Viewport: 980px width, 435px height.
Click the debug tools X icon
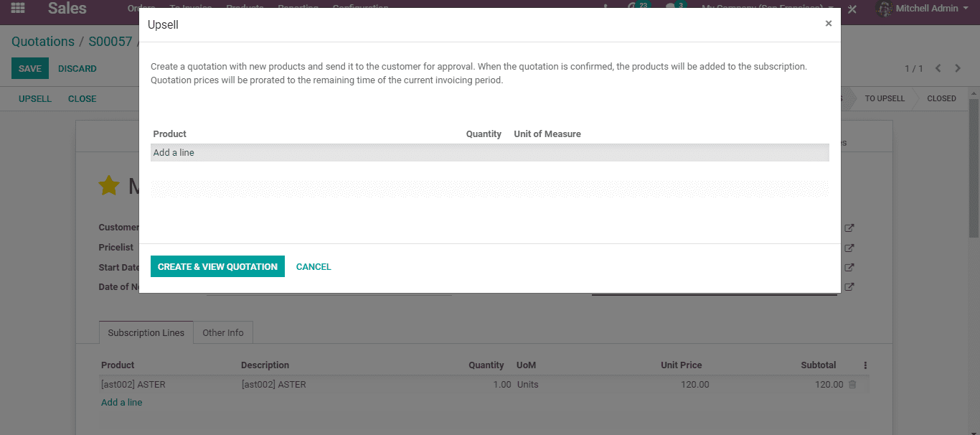(852, 9)
